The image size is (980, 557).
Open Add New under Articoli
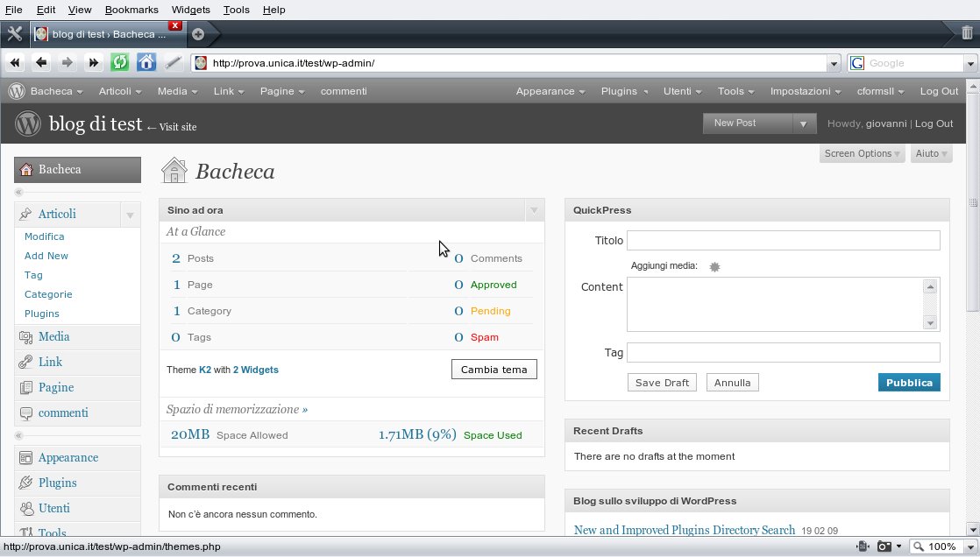point(46,256)
